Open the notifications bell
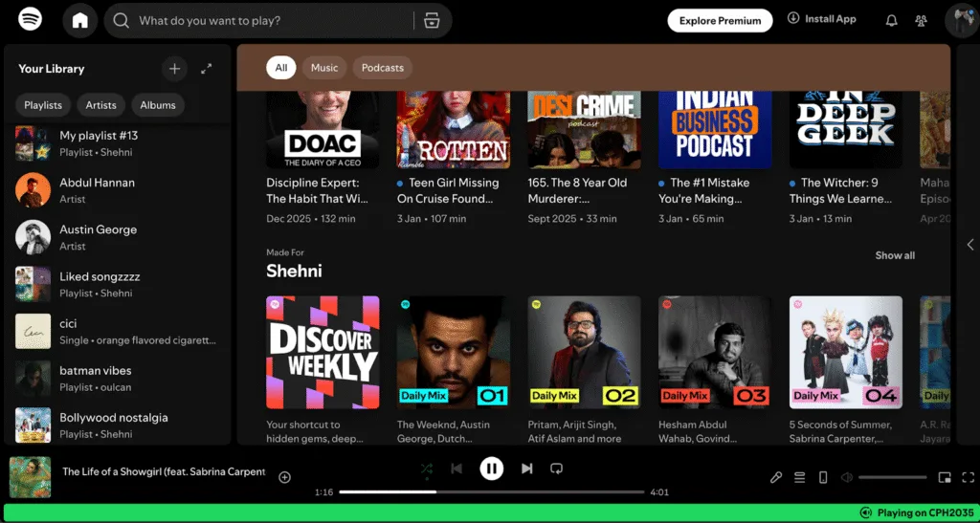 (892, 20)
